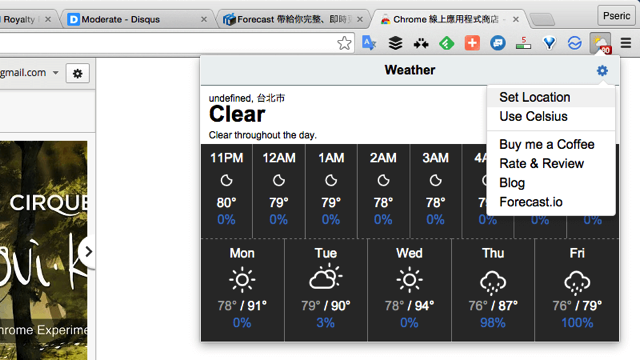Image resolution: width=640 pixels, height=360 pixels.
Task: Select the Fri daily forecast card
Action: (577, 289)
